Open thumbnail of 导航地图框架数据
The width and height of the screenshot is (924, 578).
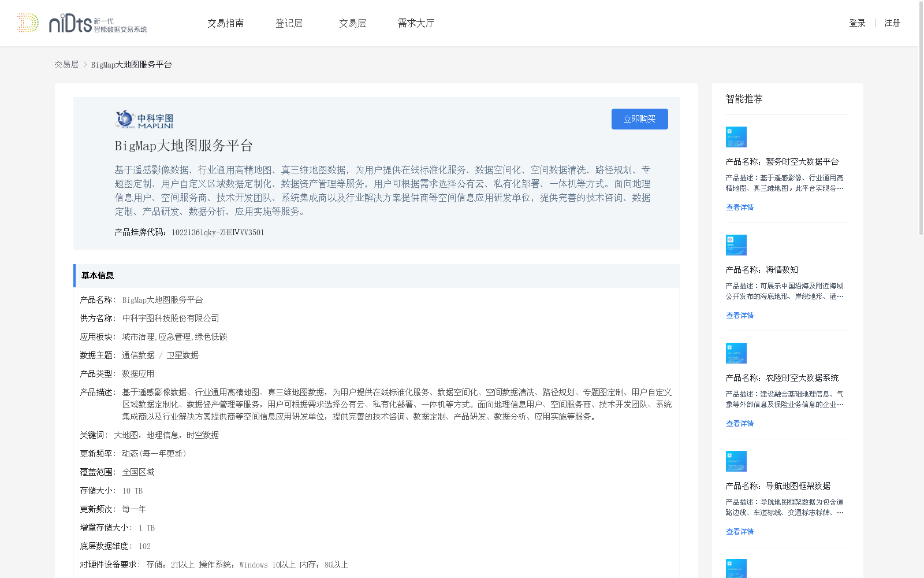coord(736,461)
